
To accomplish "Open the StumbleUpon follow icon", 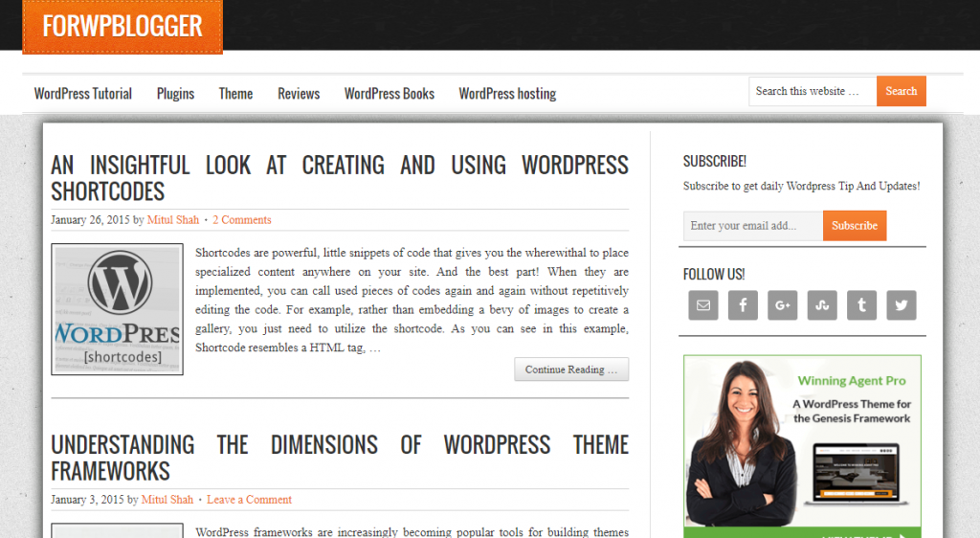I will (x=822, y=305).
